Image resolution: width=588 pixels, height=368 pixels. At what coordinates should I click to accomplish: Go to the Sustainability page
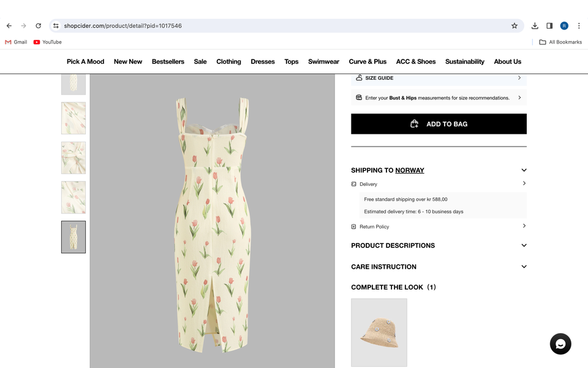[x=465, y=61]
